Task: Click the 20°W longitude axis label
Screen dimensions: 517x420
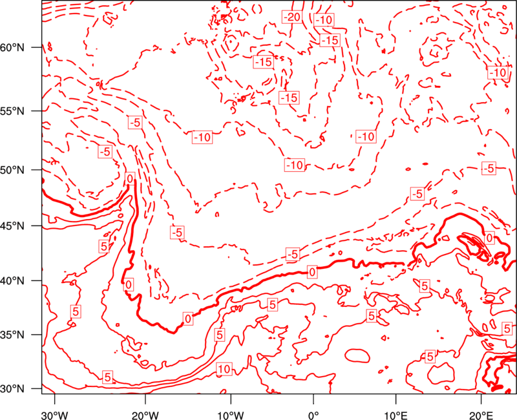Action: pos(145,415)
